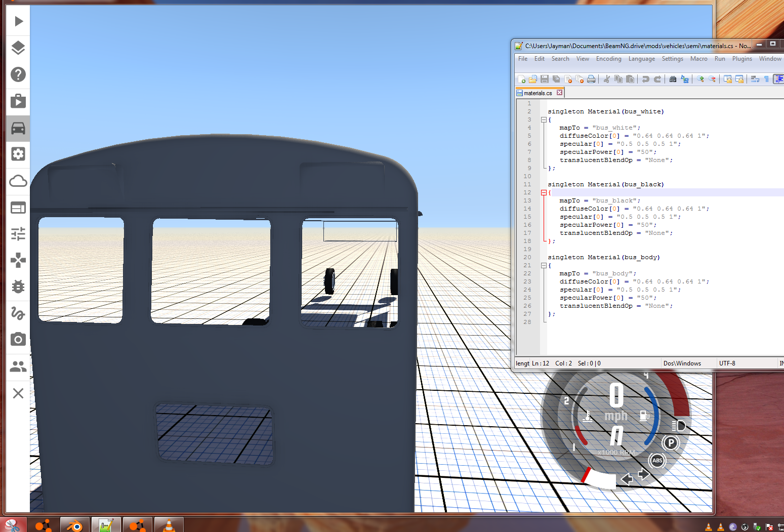Click the debug bug icon in sidebar
The width and height of the screenshot is (784, 532).
coord(18,287)
